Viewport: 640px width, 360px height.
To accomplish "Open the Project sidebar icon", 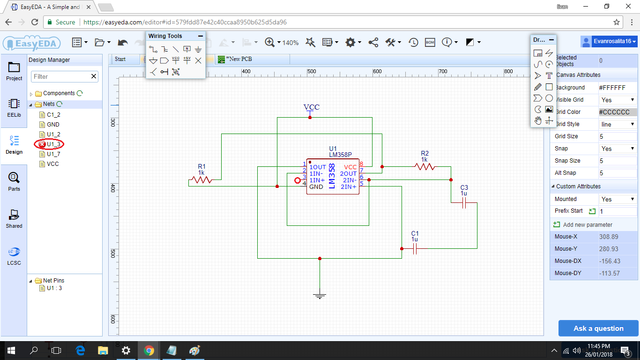I will [x=14, y=71].
